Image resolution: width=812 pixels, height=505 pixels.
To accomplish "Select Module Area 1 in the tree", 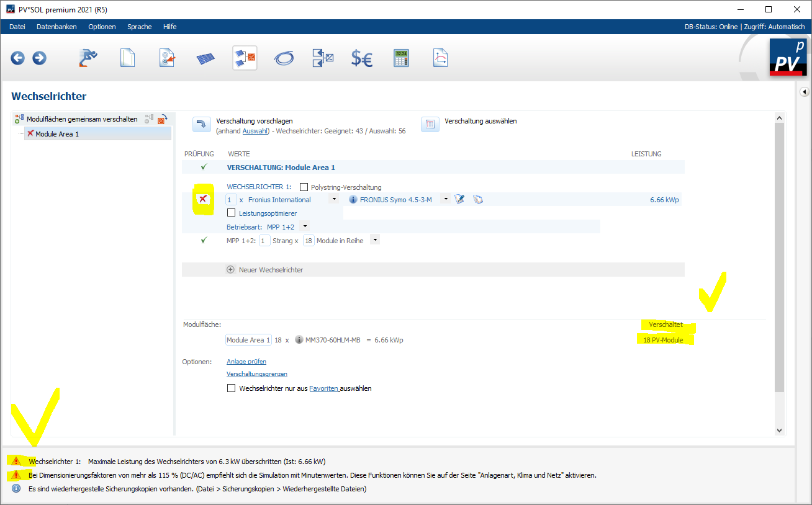I will (97, 133).
